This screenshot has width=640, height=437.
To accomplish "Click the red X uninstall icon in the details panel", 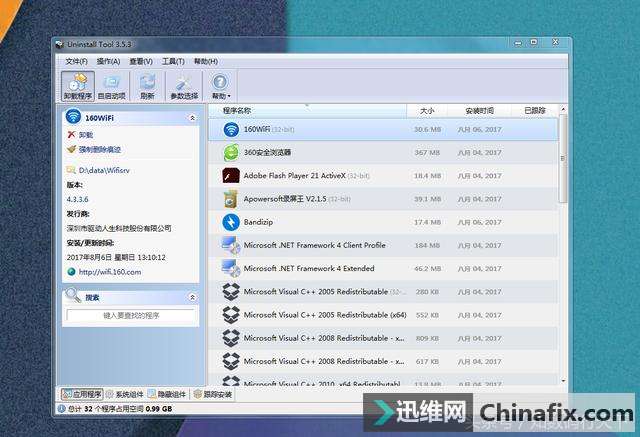I will click(71, 135).
